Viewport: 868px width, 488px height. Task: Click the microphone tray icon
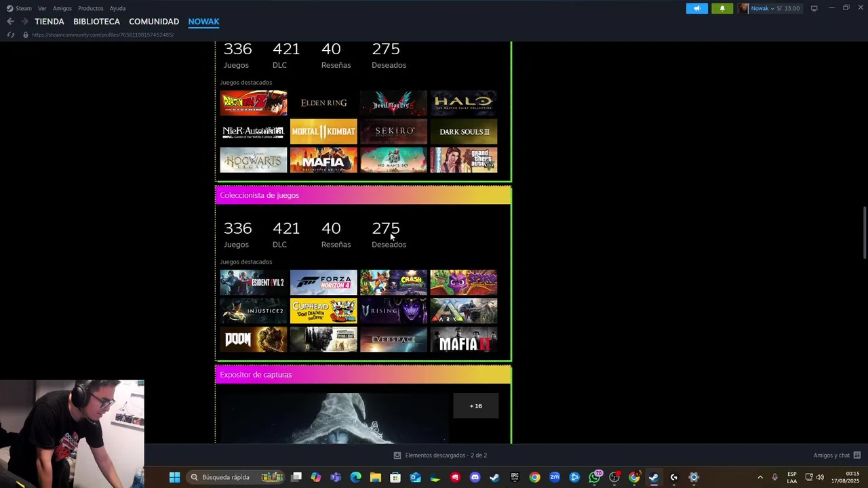tap(774, 477)
